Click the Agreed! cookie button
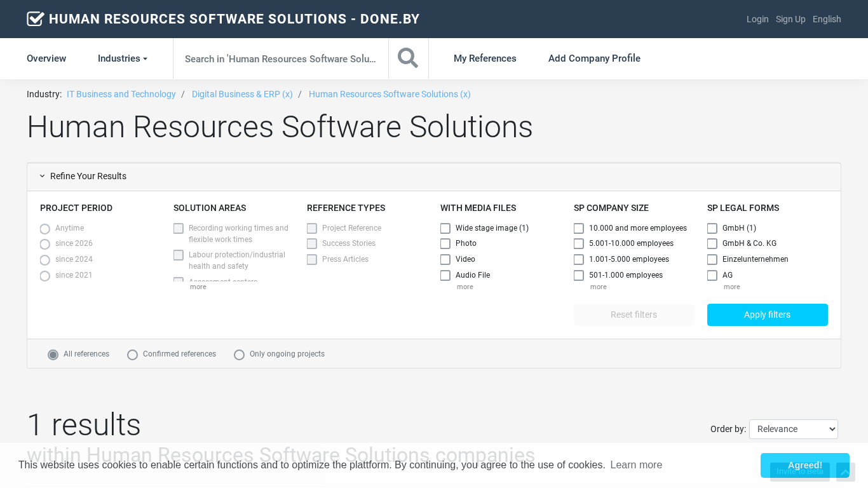 tap(804, 465)
